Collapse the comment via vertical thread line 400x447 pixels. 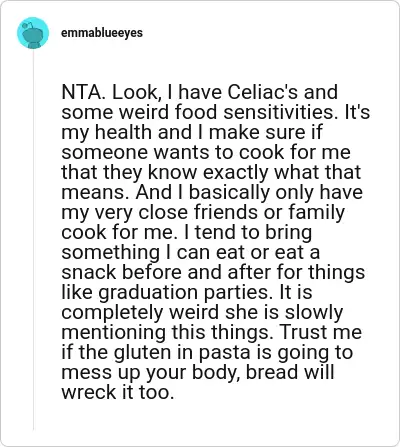click(x=33, y=240)
